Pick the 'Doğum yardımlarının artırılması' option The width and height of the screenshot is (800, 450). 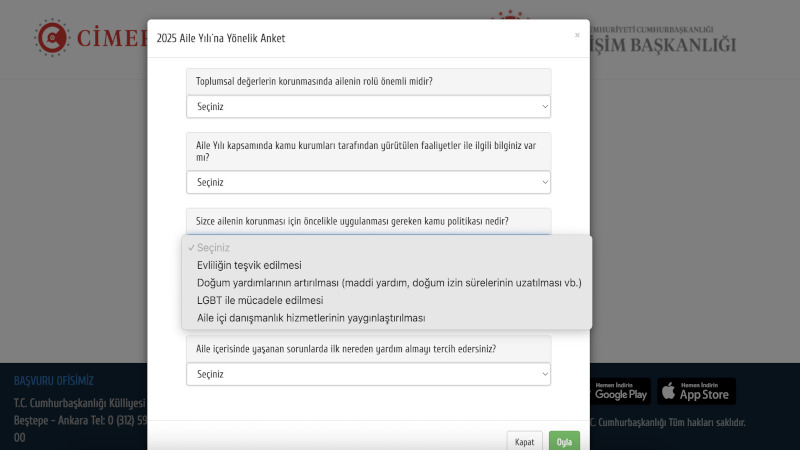pos(389,282)
